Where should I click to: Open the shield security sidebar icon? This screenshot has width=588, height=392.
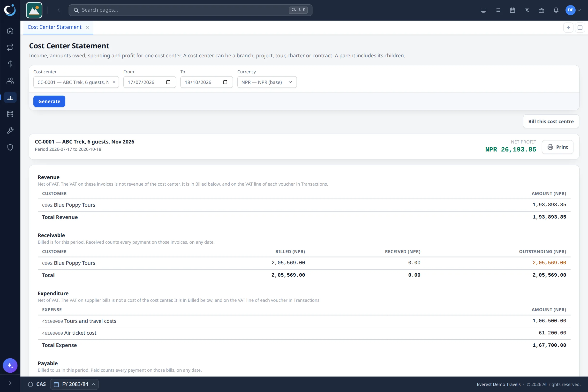pos(10,148)
